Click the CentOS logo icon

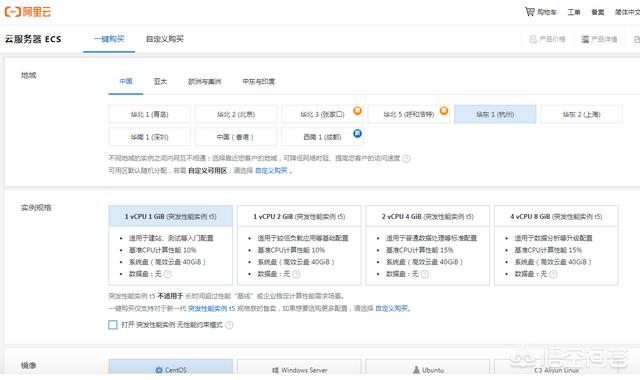[159, 370]
